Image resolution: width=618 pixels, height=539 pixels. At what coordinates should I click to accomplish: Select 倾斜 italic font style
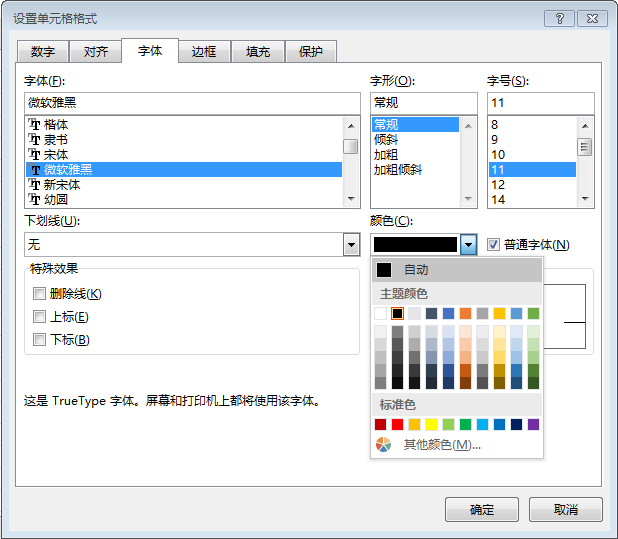415,139
